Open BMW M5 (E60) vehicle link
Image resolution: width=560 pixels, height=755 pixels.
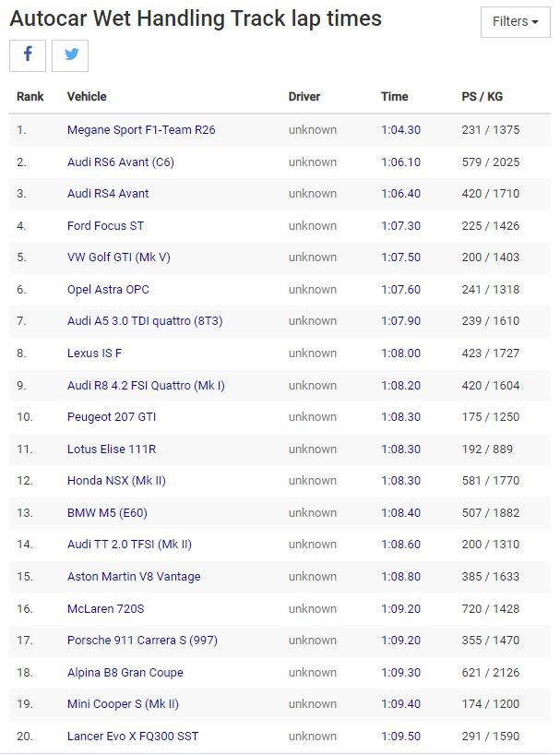[107, 513]
